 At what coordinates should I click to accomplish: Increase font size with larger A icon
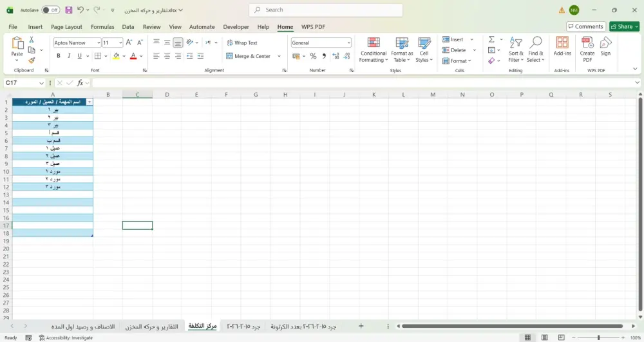pyautogui.click(x=129, y=43)
